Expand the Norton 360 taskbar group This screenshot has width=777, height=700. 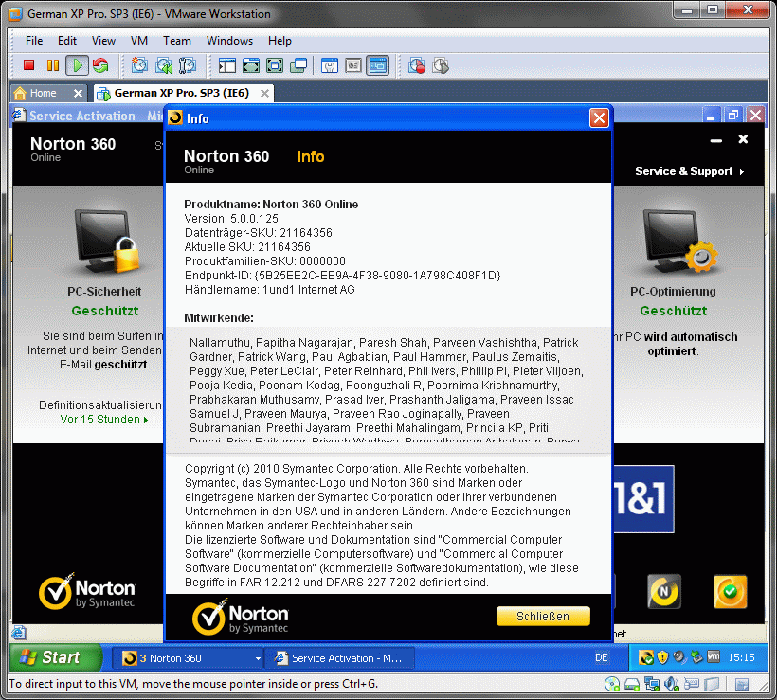258,658
